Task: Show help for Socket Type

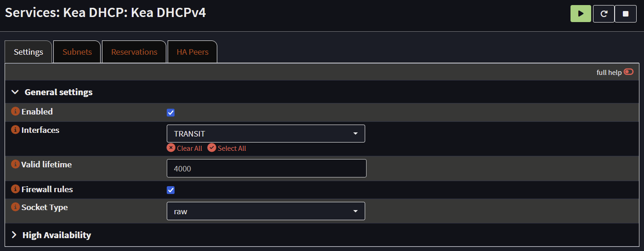Action: pyautogui.click(x=16, y=207)
